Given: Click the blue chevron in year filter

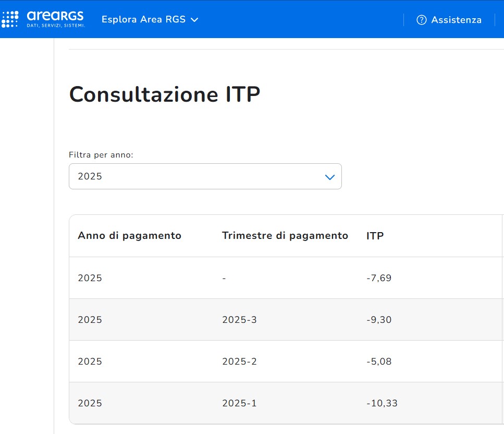Looking at the screenshot, I should pyautogui.click(x=329, y=177).
